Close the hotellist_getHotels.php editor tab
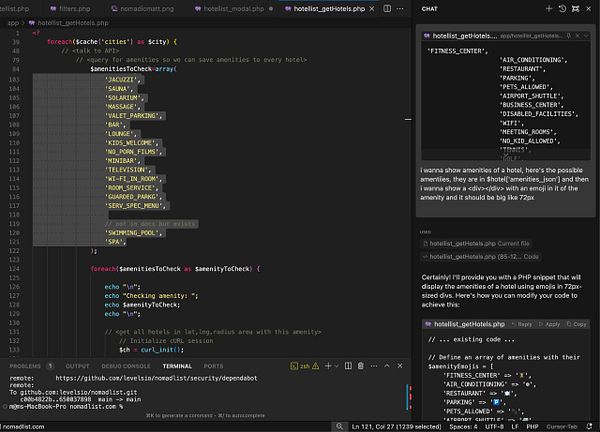This screenshot has width=600, height=432. (372, 8)
